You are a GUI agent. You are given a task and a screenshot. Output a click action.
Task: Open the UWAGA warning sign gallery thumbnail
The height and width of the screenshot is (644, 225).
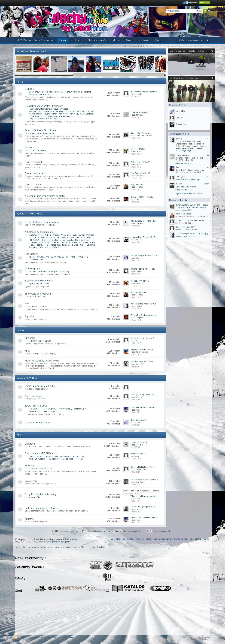click(x=24, y=64)
